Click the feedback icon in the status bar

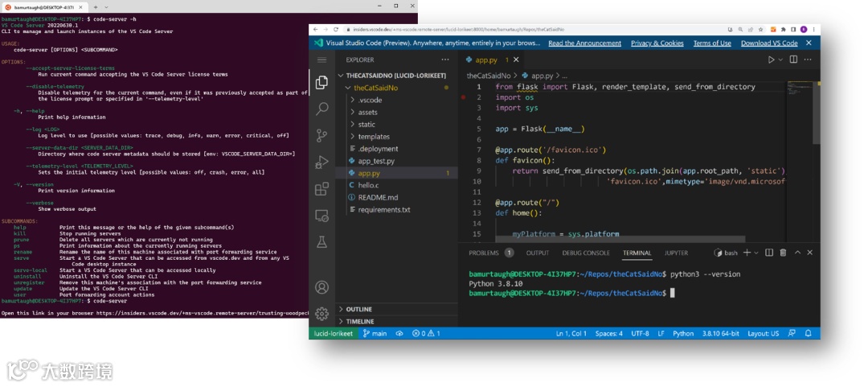[x=792, y=333]
